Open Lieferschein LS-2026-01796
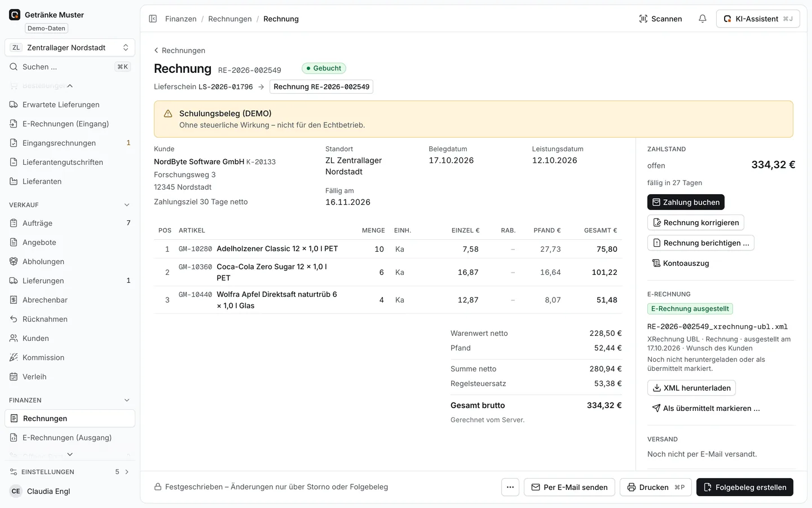Screen dimensions: 812x508 (x=204, y=86)
